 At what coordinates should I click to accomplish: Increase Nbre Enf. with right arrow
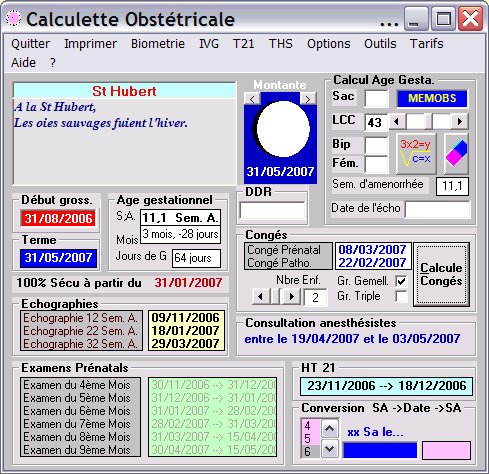click(x=292, y=296)
